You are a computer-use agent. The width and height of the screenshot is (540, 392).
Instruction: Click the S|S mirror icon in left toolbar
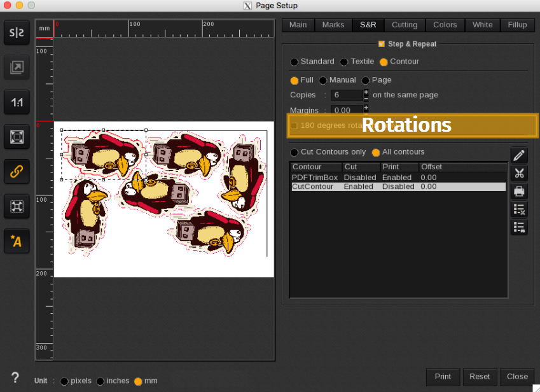17,33
